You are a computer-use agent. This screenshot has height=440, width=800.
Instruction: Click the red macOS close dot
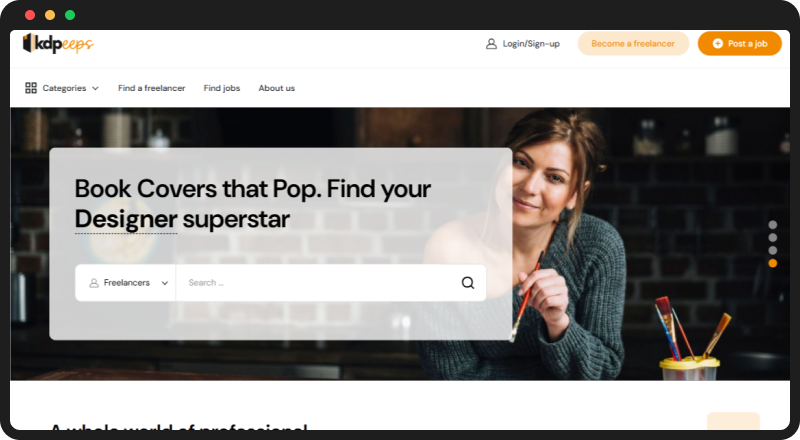30,15
